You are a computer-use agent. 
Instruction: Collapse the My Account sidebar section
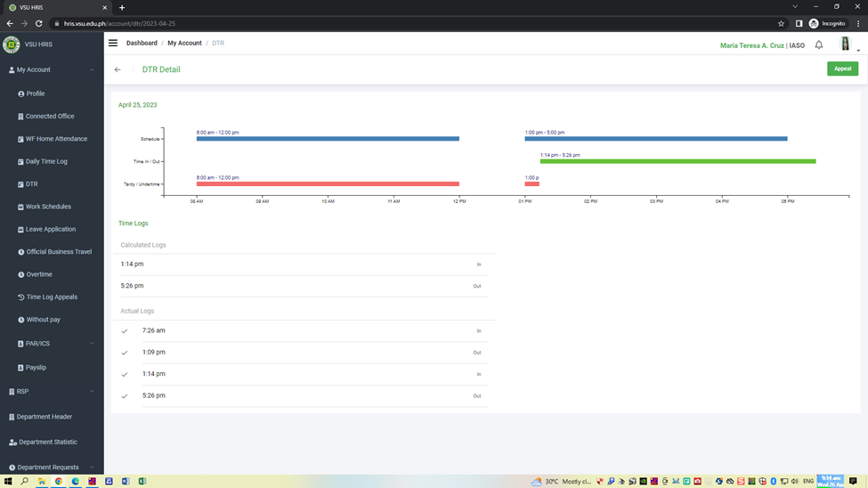[92, 69]
